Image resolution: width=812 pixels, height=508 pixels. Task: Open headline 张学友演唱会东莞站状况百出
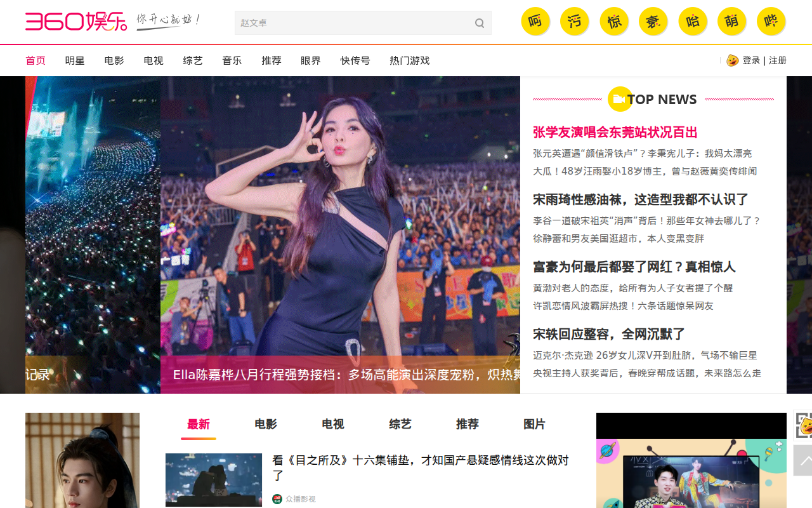(x=615, y=132)
